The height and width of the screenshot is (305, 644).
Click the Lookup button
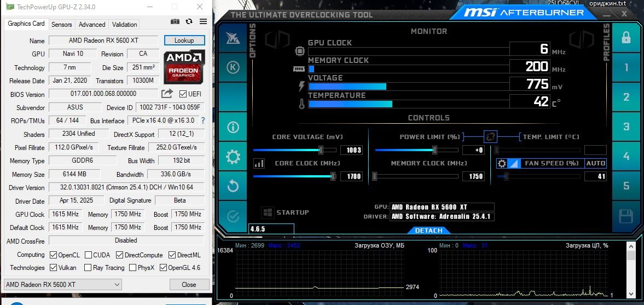click(x=184, y=41)
